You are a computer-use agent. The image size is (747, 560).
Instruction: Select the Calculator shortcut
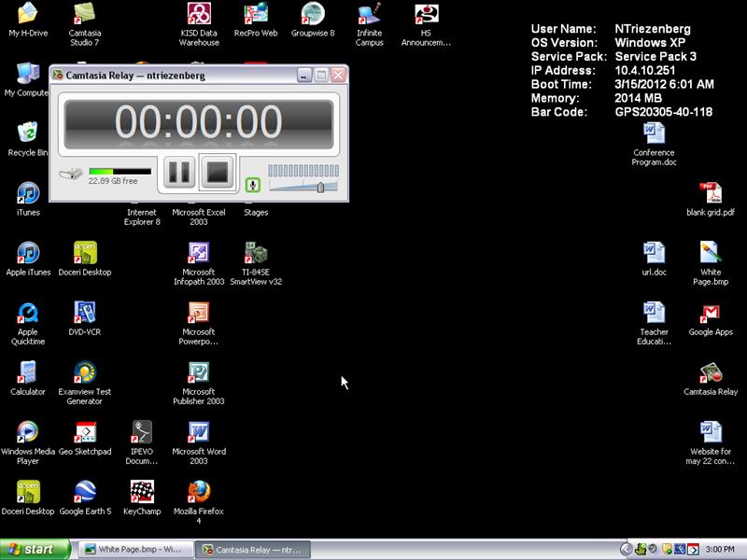(28, 378)
